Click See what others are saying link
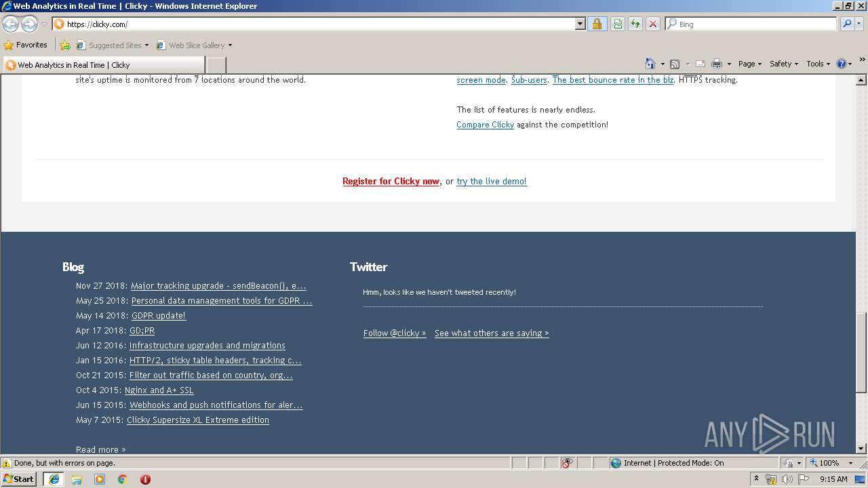Screen dimensions: 868x488 click(492, 333)
